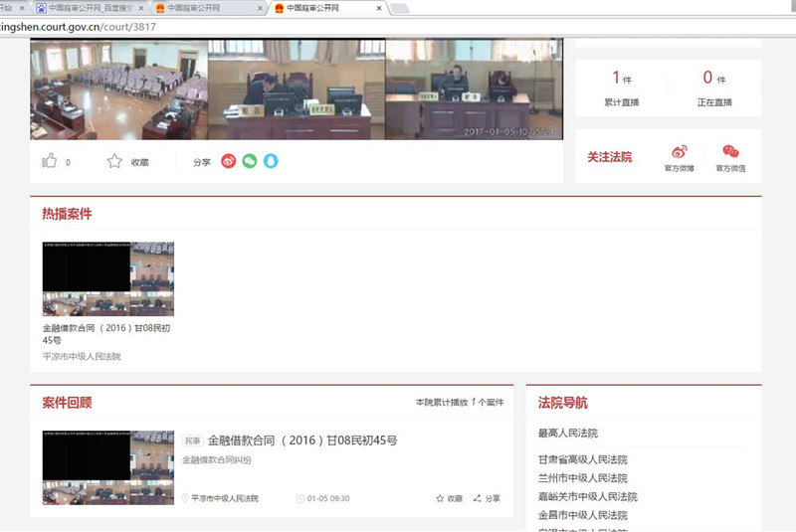The image size is (796, 532).
Task: Click 平凉市中级人民法院 in the case review row
Action: point(225,498)
